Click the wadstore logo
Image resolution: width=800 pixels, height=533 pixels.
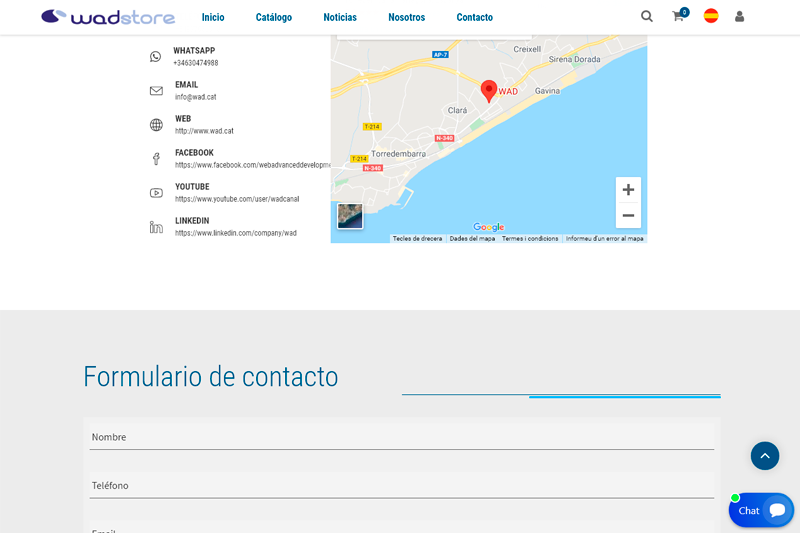(x=108, y=17)
